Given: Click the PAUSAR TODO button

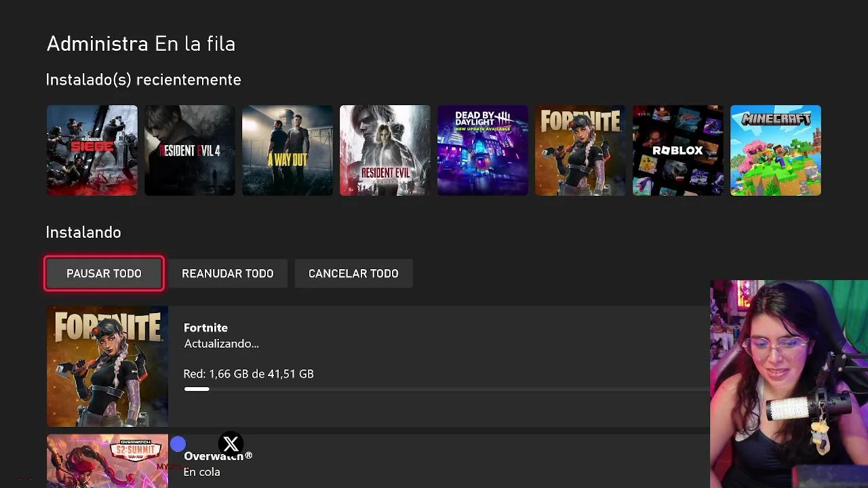Looking at the screenshot, I should [104, 273].
